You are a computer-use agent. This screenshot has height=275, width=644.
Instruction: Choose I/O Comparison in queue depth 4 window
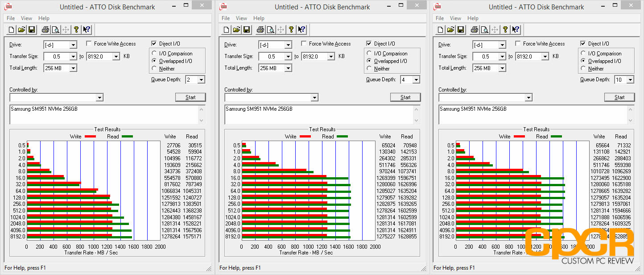pyautogui.click(x=370, y=54)
